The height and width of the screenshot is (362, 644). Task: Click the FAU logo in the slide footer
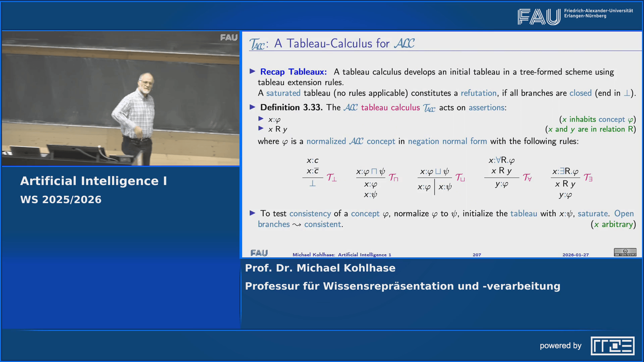pos(259,254)
